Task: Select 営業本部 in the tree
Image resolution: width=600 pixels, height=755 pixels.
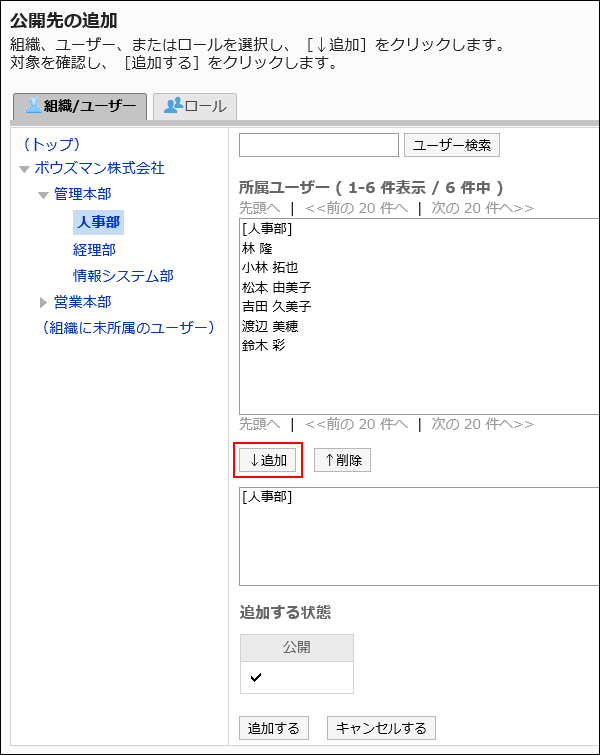Action: [82, 302]
